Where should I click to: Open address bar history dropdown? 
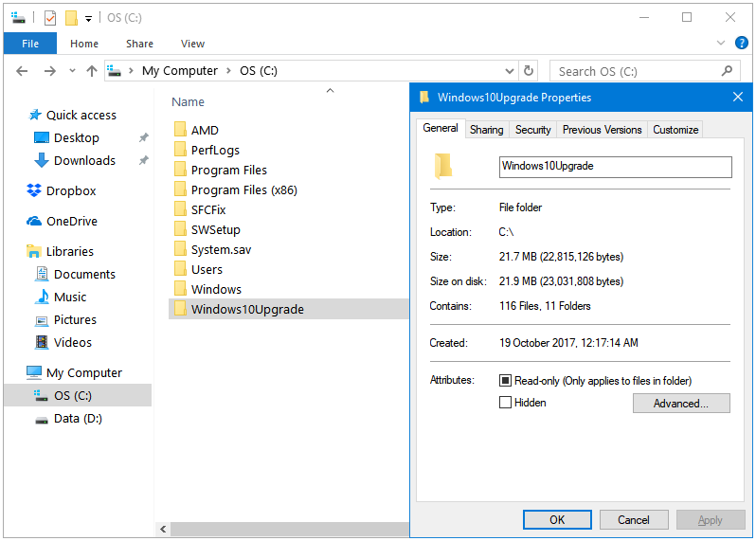point(509,71)
